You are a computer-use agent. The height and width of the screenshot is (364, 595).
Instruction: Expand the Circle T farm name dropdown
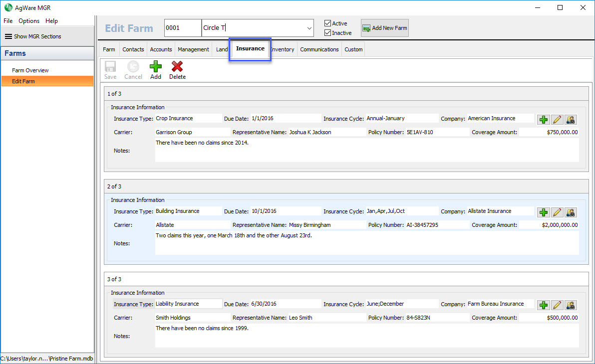tap(309, 28)
